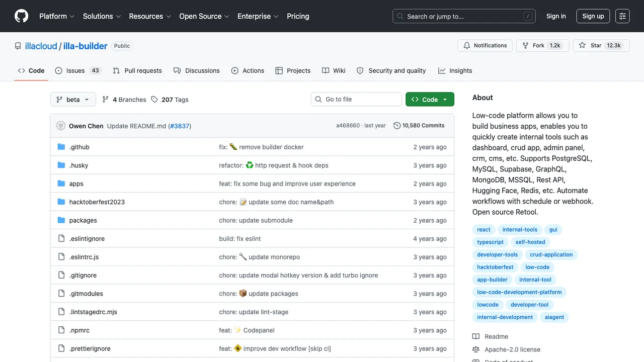Click the .prettierignore file icon
644x362 pixels.
(x=61, y=348)
